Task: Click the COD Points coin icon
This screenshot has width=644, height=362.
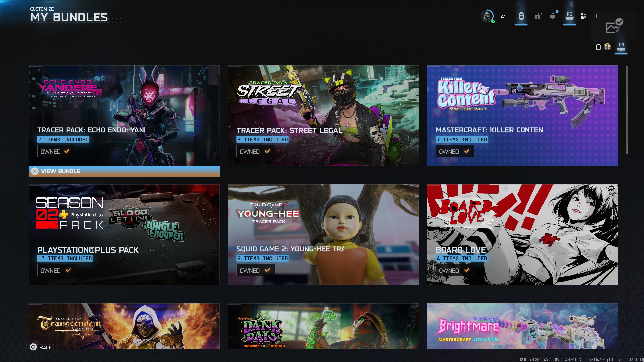Action: click(607, 47)
